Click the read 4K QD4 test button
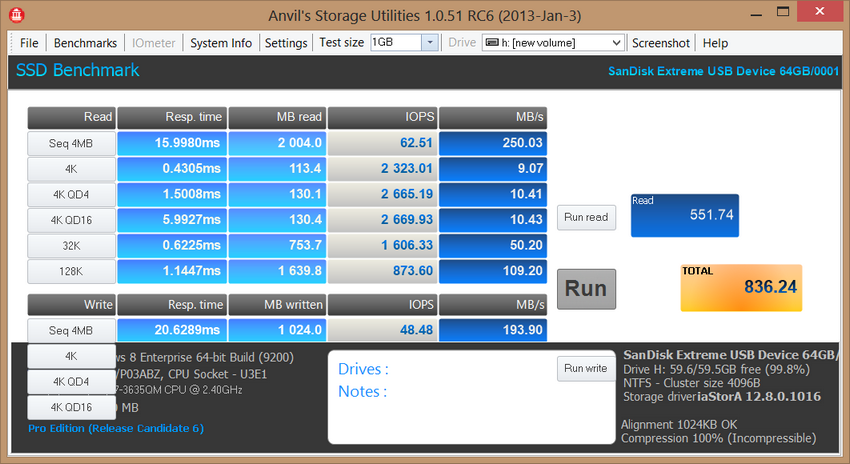Screen dimensions: 850x464 tap(71, 195)
